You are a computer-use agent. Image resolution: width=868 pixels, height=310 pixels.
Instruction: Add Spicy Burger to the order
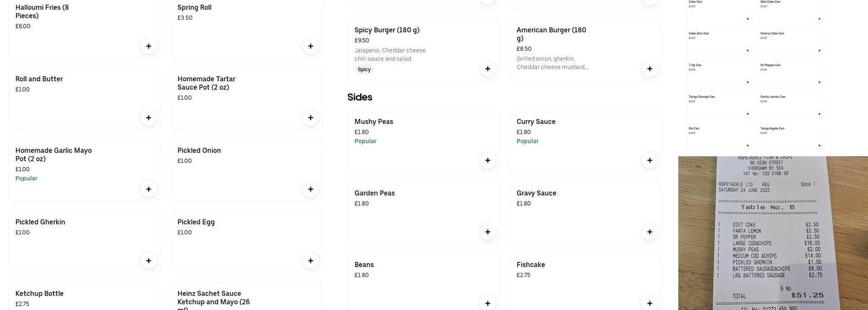click(x=487, y=69)
